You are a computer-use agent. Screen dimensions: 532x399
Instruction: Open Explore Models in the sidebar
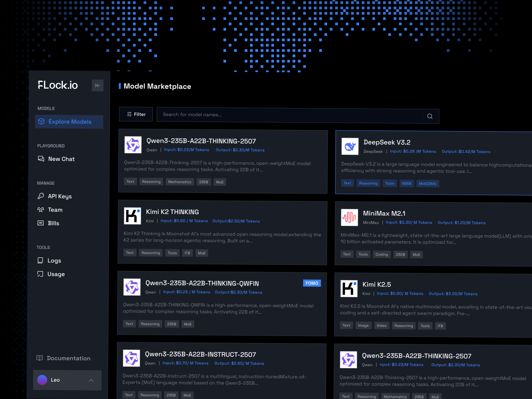[69, 122]
